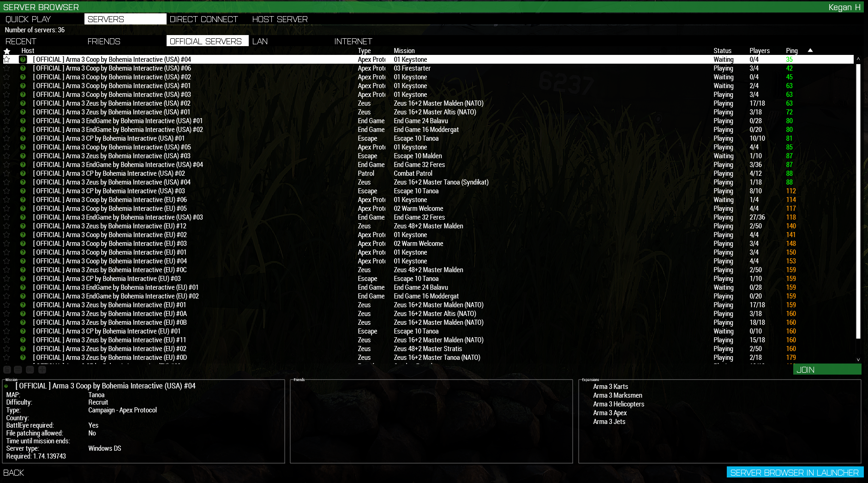Select the Zeus (EU) #0B server row
This screenshot has width=868, height=483.
pyautogui.click(x=428, y=322)
